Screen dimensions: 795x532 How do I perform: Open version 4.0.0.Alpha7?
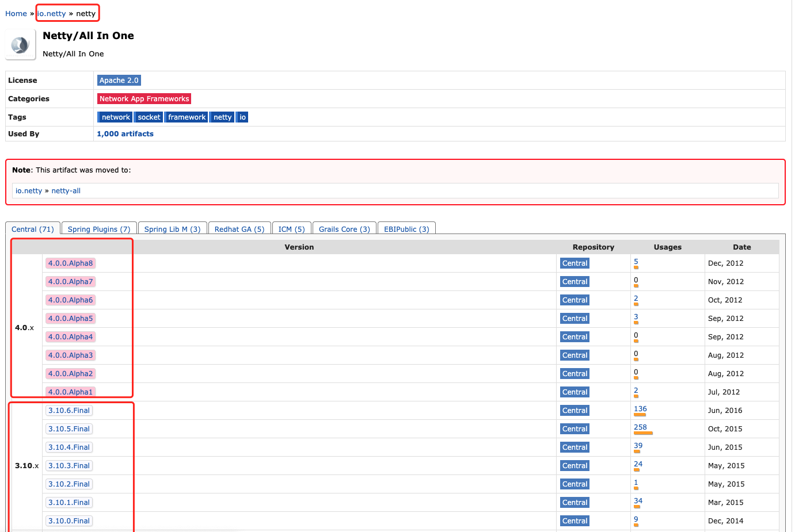pos(70,282)
